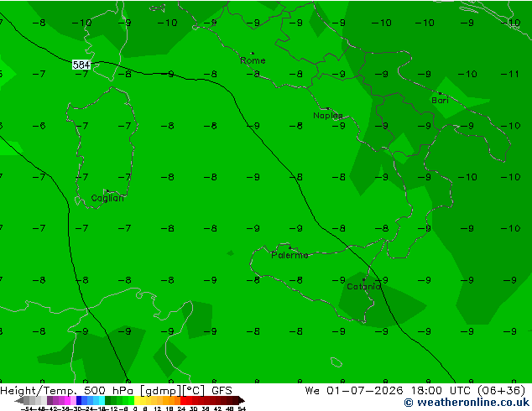Viewport: 532px width, 411px height.
Task: Open the weatheronline.co.uk link
Action: tap(467, 403)
